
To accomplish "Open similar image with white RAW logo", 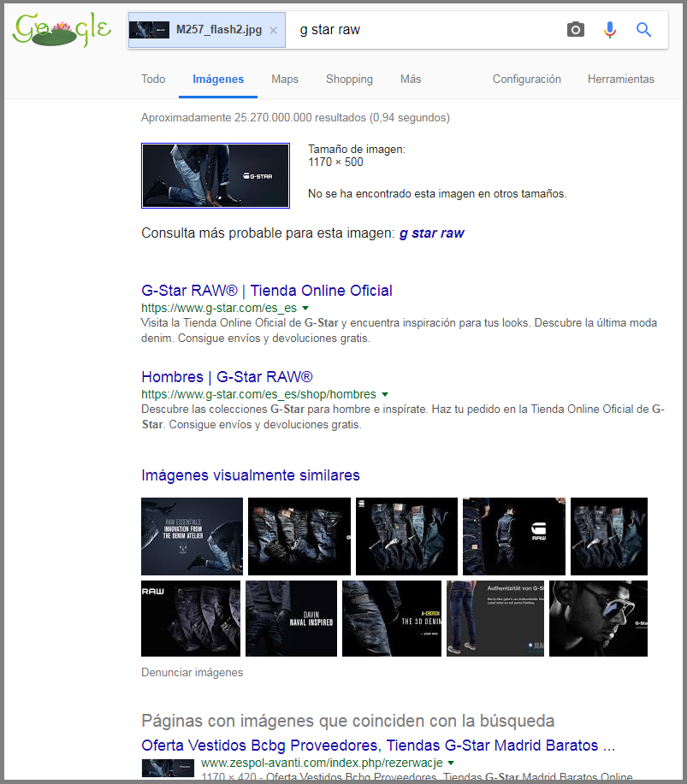I will pyautogui.click(x=514, y=536).
